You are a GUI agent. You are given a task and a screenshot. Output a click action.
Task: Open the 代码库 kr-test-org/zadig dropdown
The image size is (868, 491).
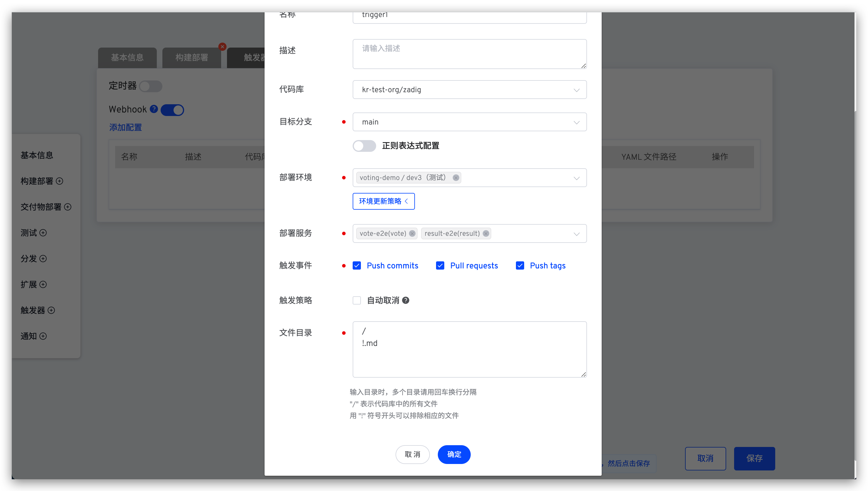pos(469,90)
